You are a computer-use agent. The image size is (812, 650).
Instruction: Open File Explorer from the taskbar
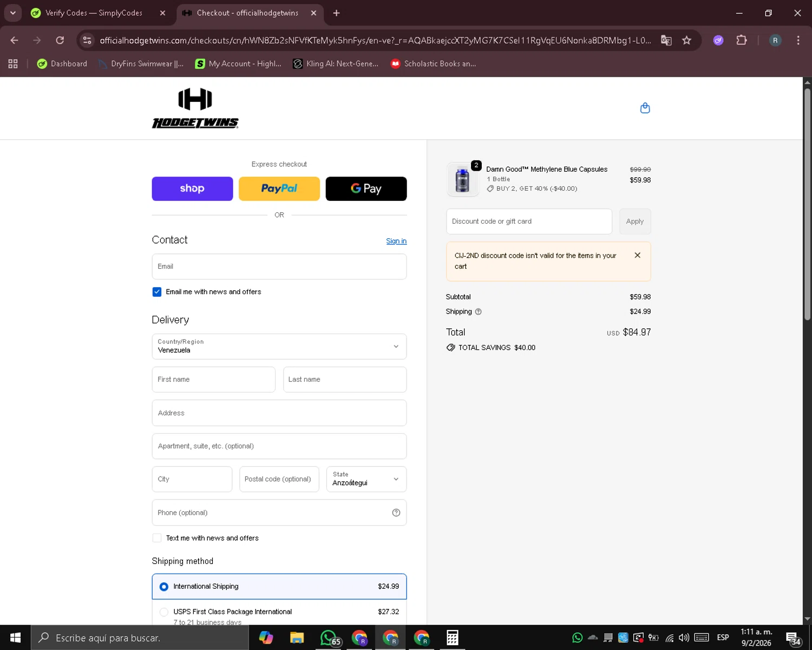[297, 638]
